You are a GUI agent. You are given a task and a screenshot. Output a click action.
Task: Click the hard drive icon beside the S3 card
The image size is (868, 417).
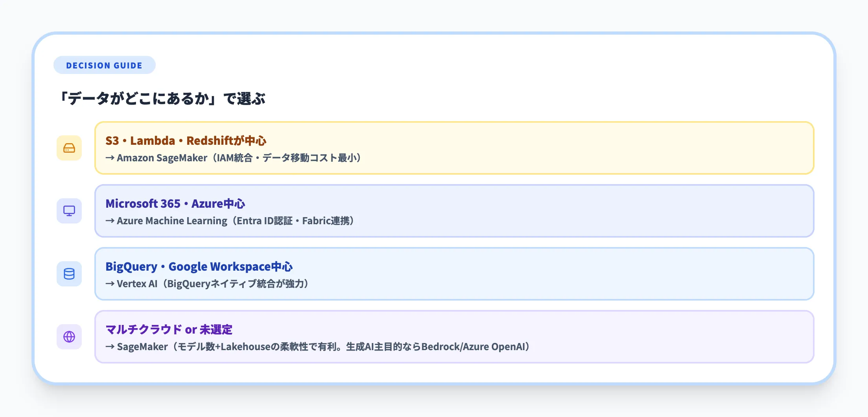pyautogui.click(x=69, y=148)
